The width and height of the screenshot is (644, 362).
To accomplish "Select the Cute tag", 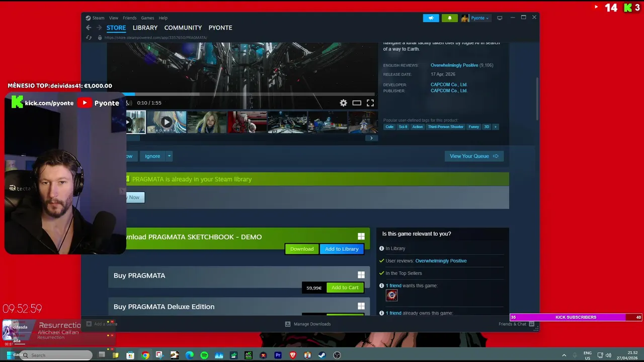I will click(x=389, y=127).
